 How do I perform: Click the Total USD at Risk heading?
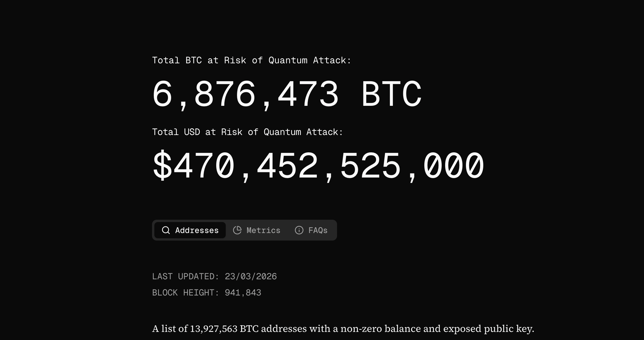pyautogui.click(x=248, y=132)
